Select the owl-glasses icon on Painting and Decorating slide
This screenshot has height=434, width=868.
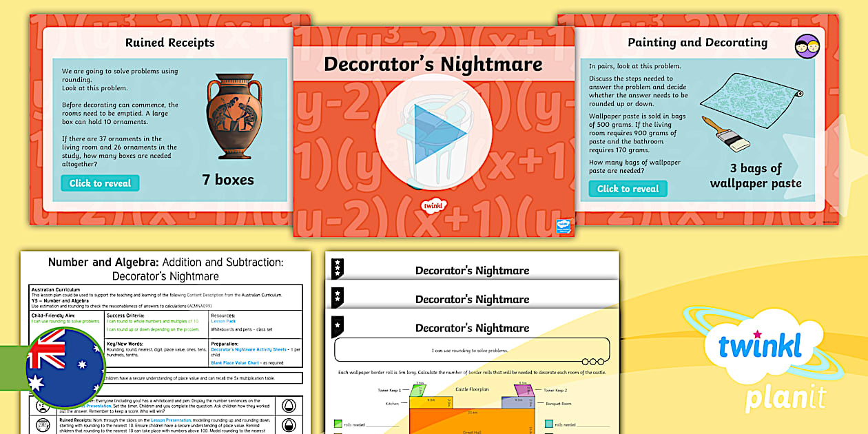807,47
